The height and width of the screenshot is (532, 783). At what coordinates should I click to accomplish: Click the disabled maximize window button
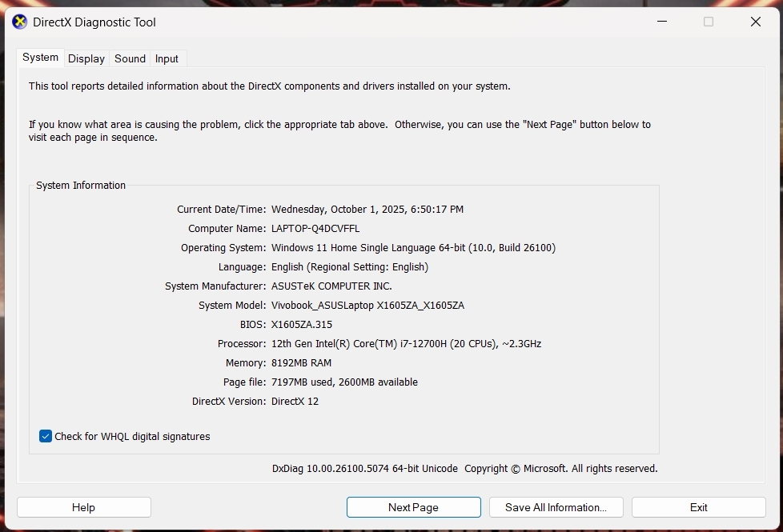click(709, 22)
